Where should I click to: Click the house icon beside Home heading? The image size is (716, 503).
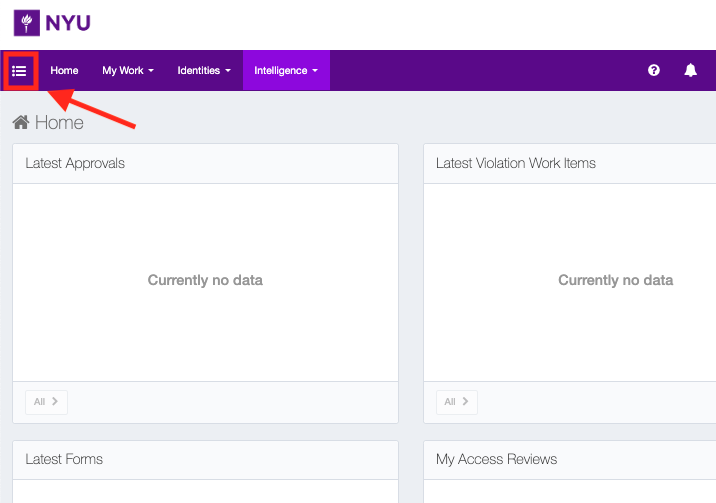coord(21,123)
